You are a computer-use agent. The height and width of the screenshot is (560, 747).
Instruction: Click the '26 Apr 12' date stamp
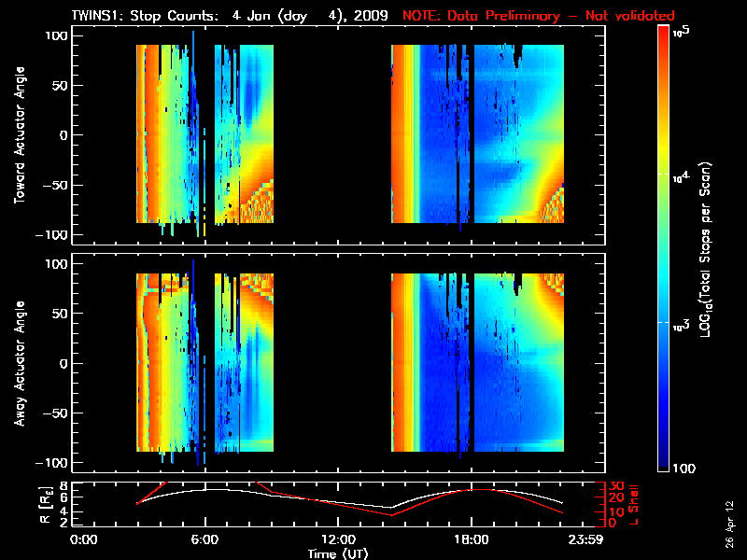730,524
